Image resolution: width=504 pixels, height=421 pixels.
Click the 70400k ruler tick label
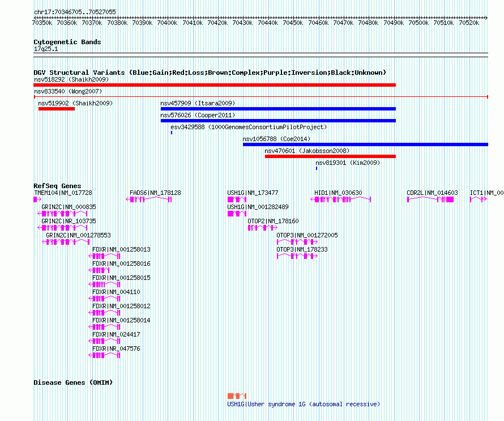click(x=167, y=23)
